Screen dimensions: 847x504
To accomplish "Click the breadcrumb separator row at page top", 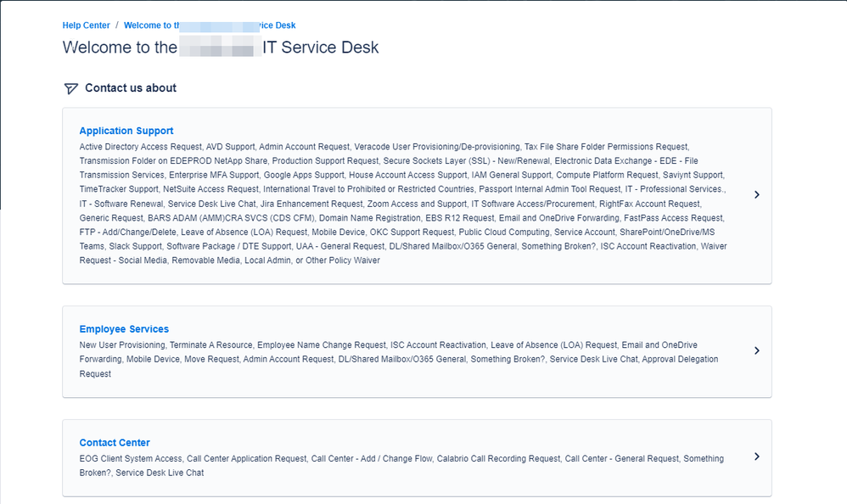I will tap(118, 25).
